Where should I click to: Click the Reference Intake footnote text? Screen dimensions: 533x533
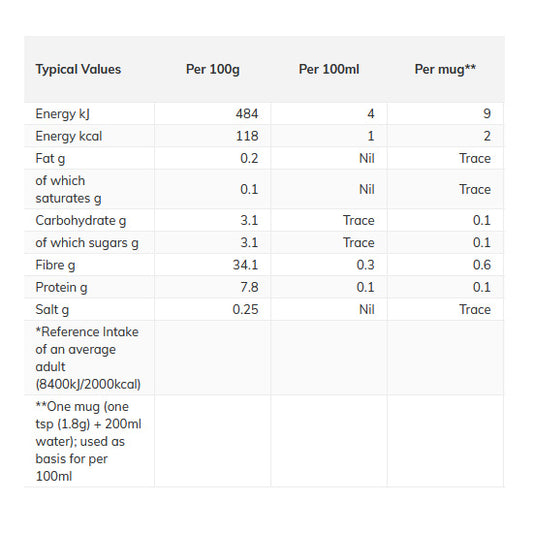tap(88, 358)
